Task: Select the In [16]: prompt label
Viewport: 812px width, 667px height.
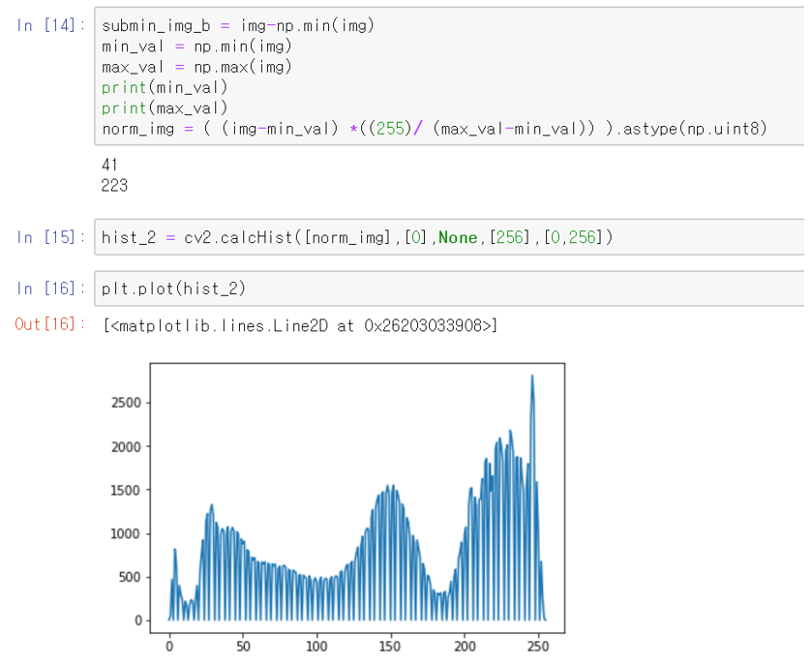Action: 50,288
